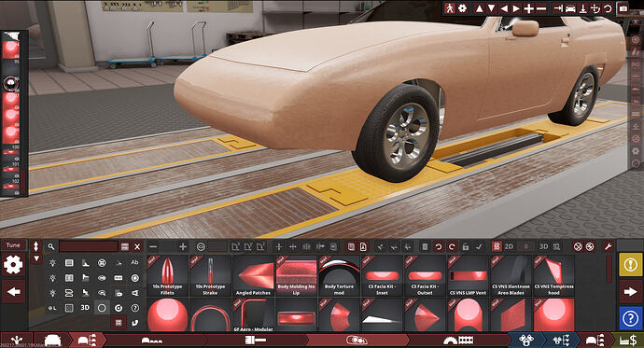Select the Ab text fixture category
Screen dimensions: 644x348
coord(134,262)
